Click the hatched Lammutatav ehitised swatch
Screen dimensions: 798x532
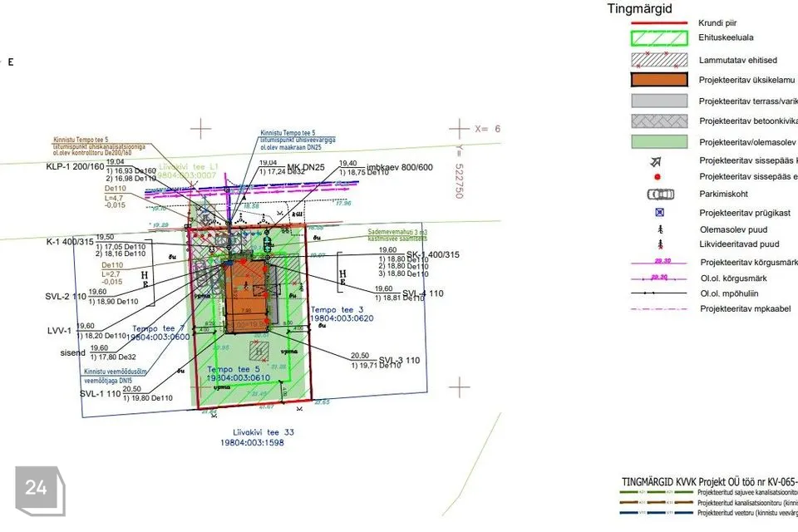pyautogui.click(x=659, y=60)
